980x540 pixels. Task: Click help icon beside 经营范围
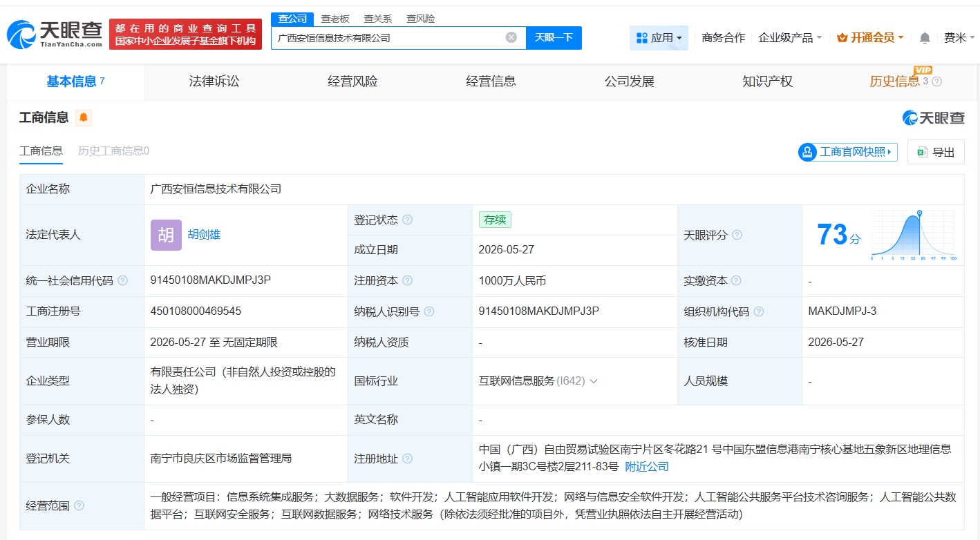pos(79,505)
